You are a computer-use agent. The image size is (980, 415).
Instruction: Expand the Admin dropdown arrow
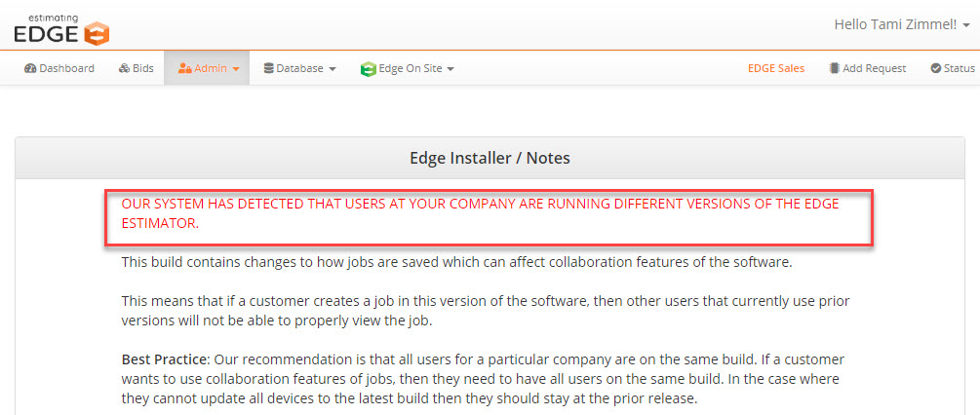tap(236, 69)
